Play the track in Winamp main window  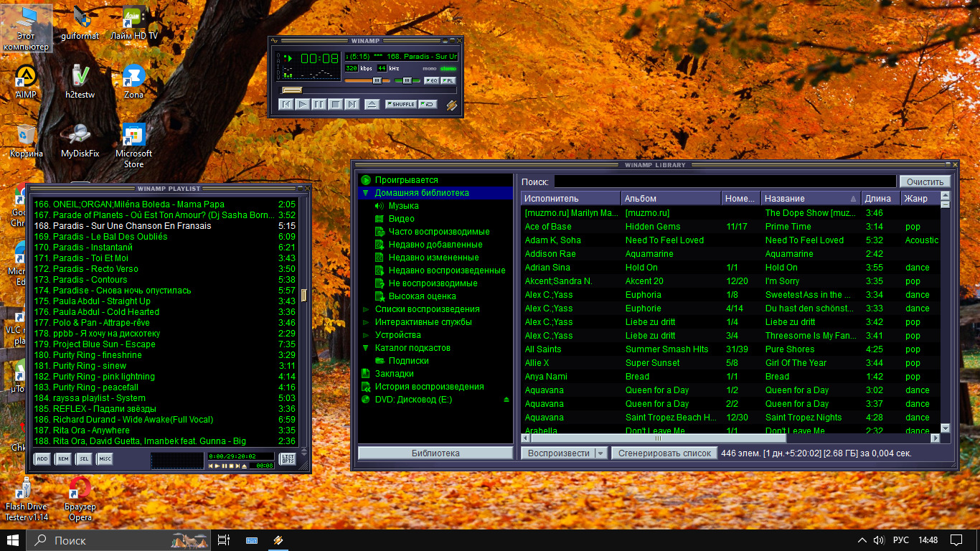(x=303, y=105)
